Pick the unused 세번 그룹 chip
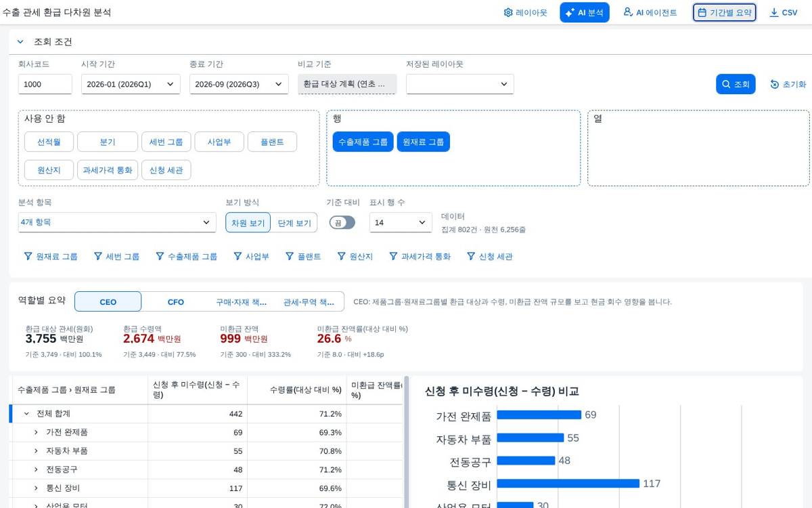Screen dimensions: 812x508 tap(166, 142)
